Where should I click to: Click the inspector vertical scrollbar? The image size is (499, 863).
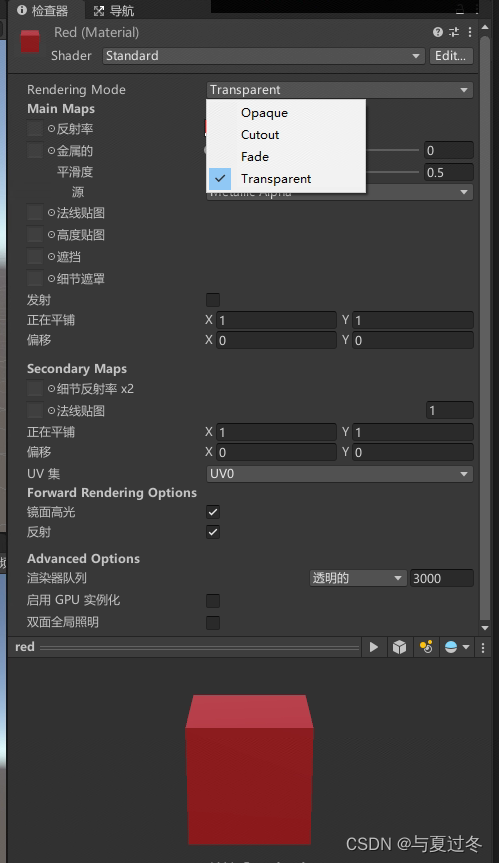[x=485, y=328]
